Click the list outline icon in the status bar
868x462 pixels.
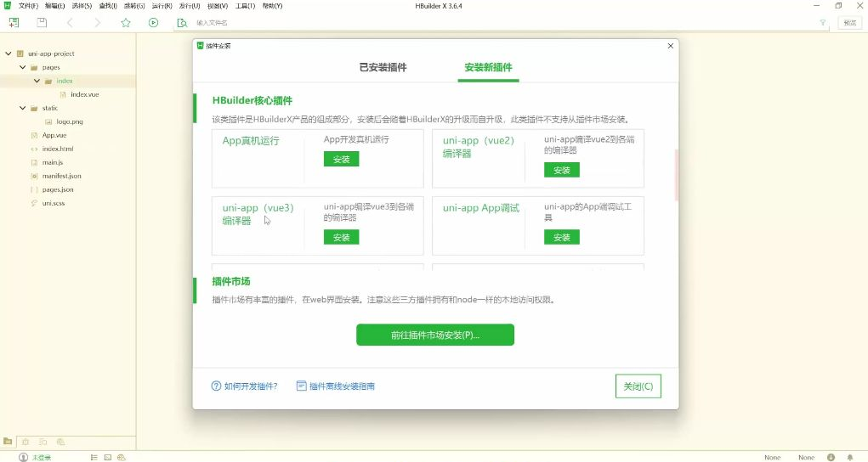pos(94,457)
